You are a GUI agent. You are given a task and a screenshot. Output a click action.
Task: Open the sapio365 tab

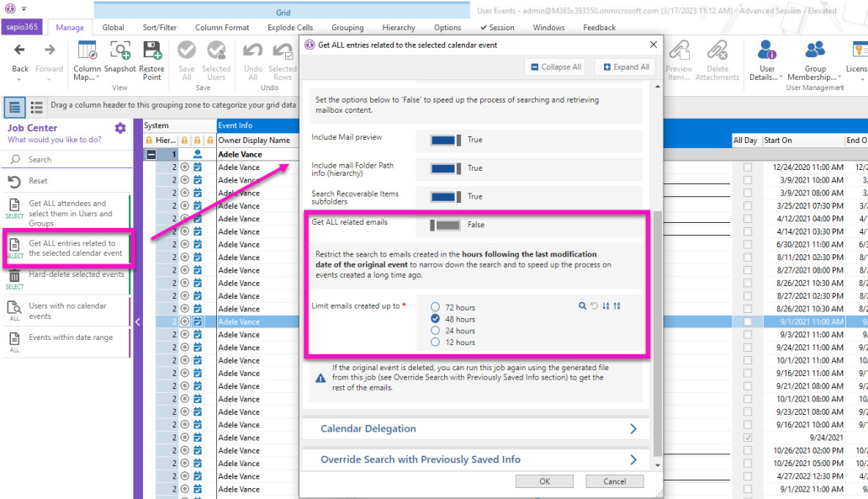(22, 27)
